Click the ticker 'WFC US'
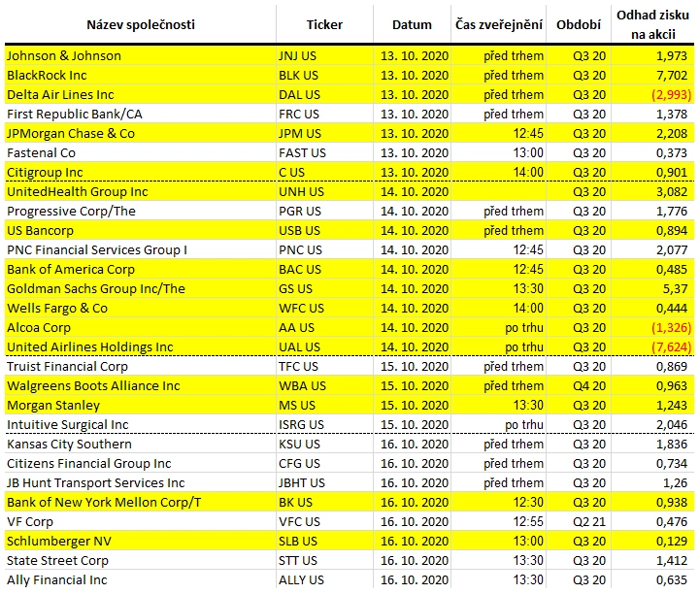 click(301, 308)
